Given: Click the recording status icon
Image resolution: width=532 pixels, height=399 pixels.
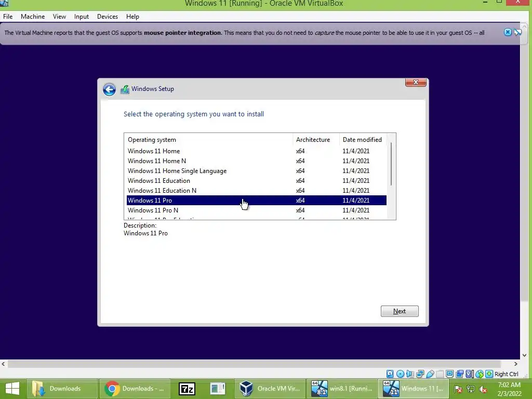Looking at the screenshot, I should coord(459,374).
